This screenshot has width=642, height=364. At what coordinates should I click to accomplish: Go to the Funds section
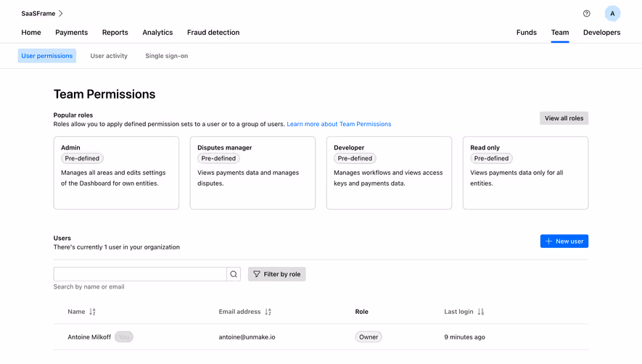coord(527,33)
